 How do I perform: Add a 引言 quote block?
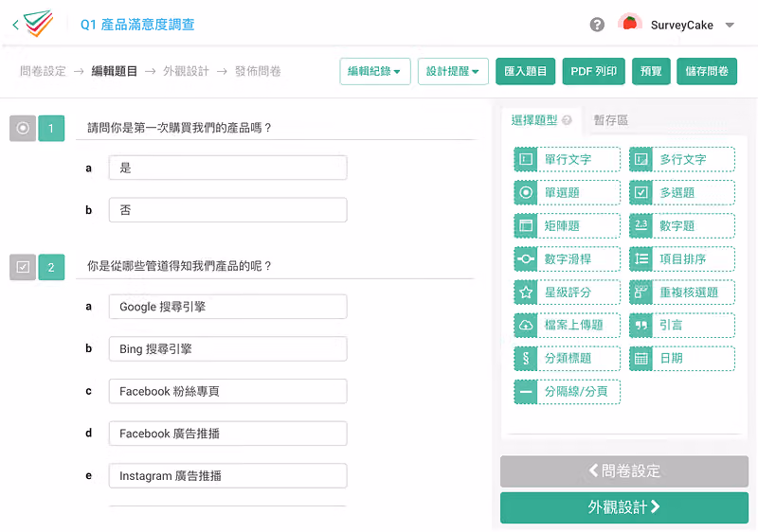[x=682, y=325]
